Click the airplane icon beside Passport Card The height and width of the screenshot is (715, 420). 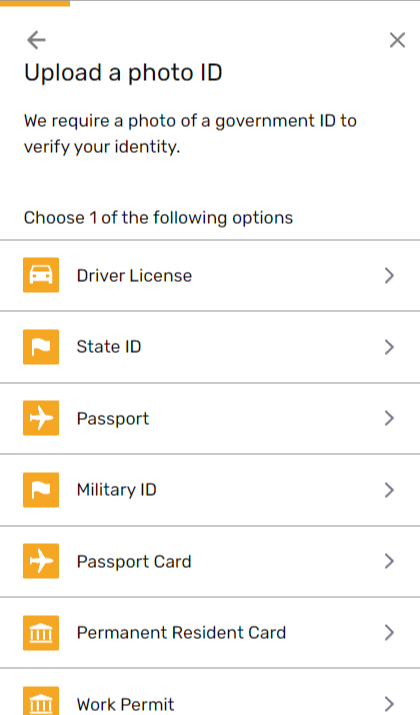point(41,561)
